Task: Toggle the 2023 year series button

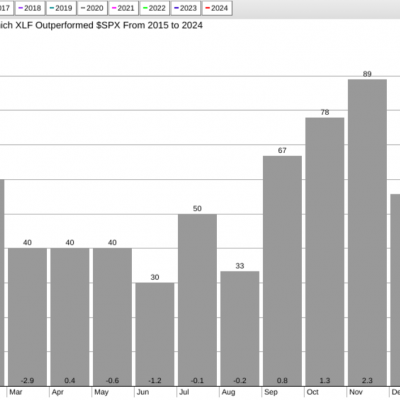Action: pos(186,8)
